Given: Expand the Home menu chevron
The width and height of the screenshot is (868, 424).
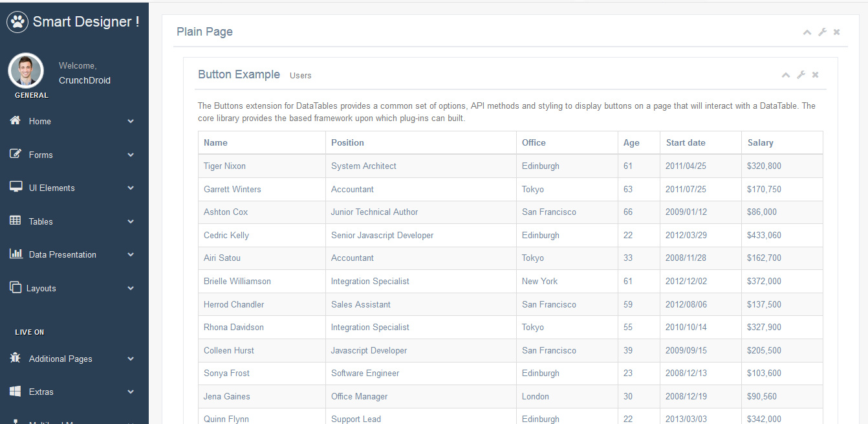Looking at the screenshot, I should pos(131,122).
